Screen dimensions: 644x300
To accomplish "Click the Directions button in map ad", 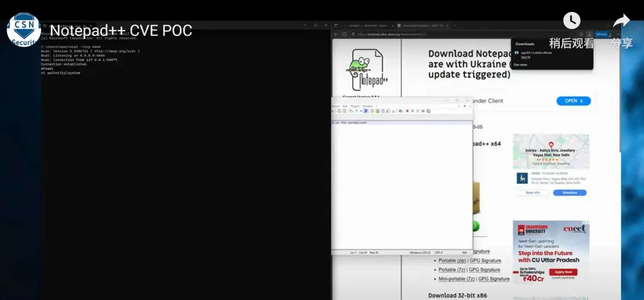I will pos(569,193).
